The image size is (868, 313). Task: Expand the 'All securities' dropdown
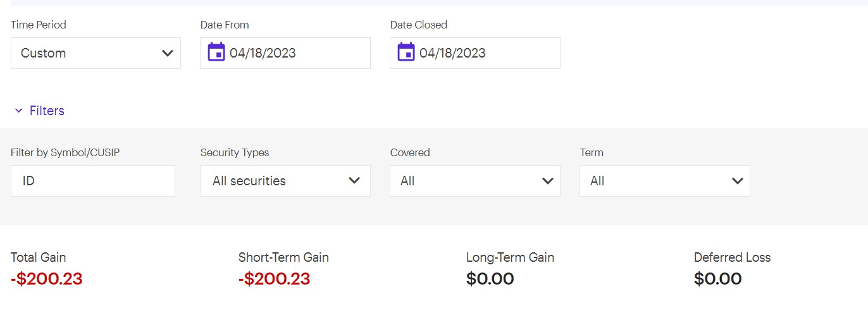(285, 181)
